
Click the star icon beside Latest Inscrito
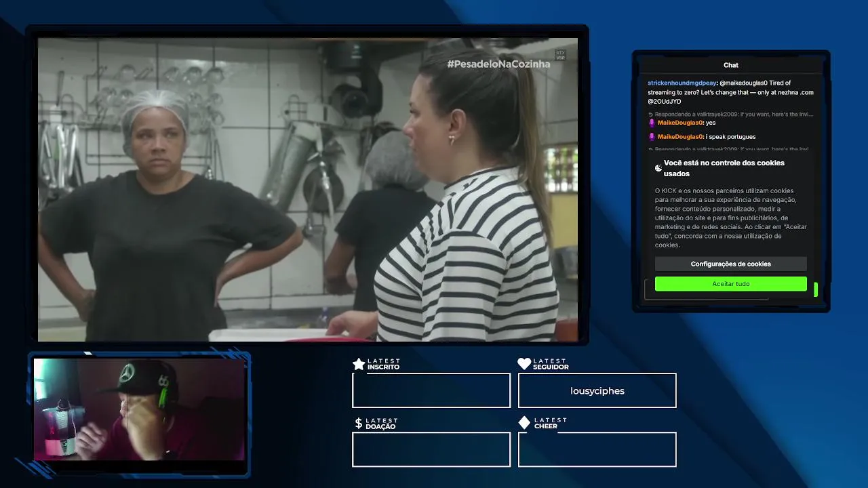click(x=359, y=364)
